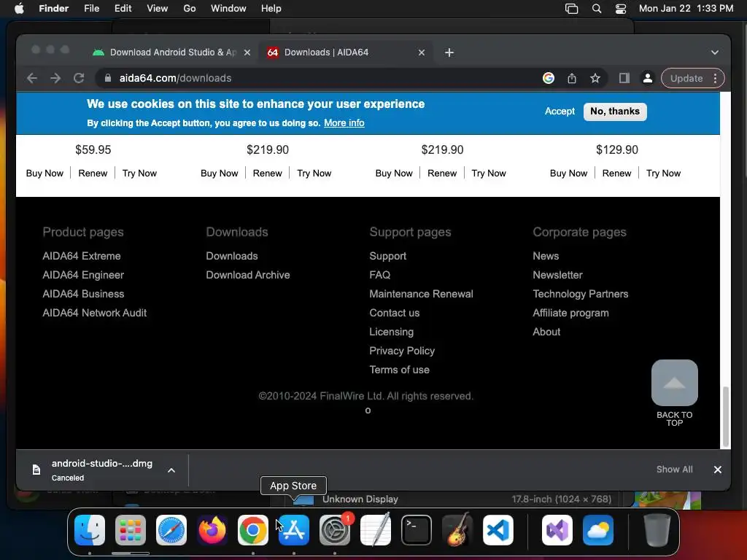Click the lock icon in address bar

point(108,78)
